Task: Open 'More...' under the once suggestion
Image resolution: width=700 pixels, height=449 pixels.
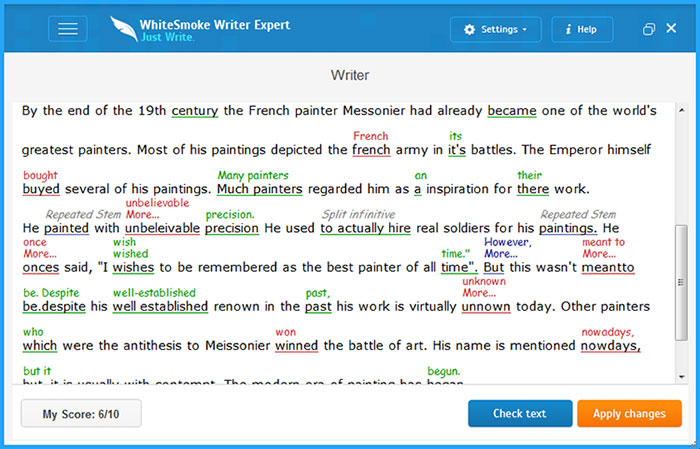Action: pyautogui.click(x=39, y=254)
